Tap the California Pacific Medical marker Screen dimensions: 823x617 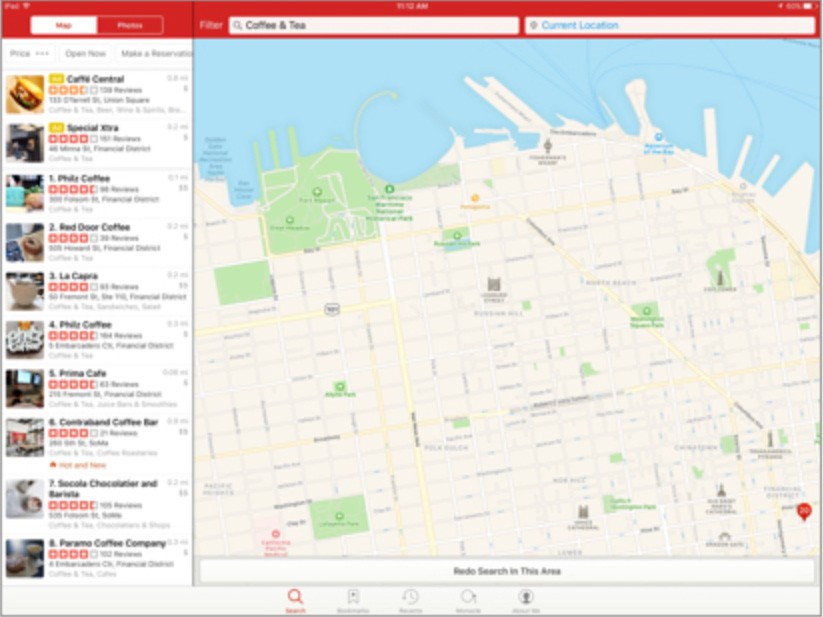point(276,534)
